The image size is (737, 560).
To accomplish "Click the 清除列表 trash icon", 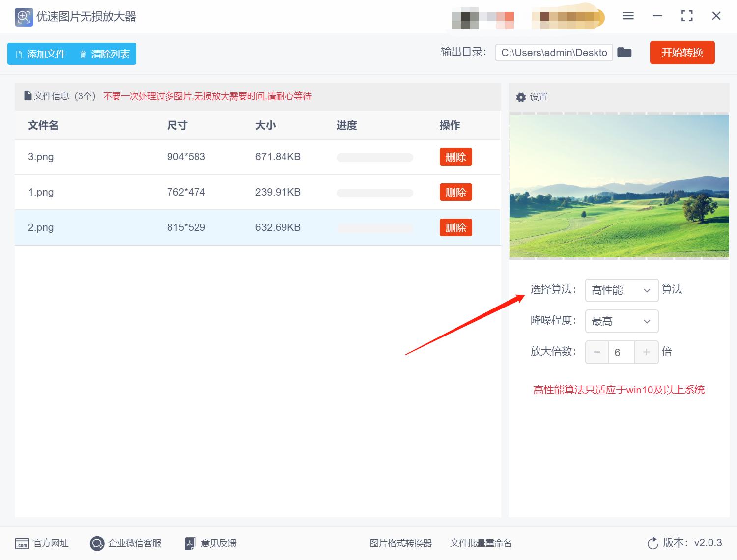I will coord(83,54).
